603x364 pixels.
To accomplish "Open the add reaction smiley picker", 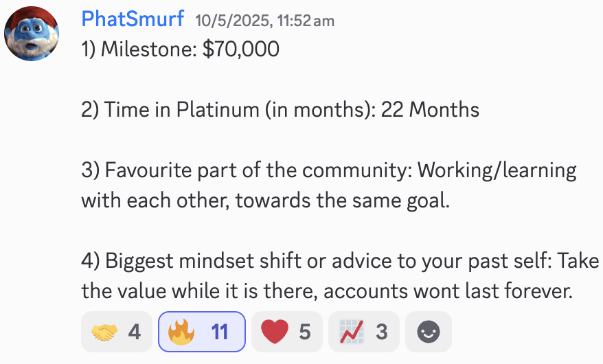I will coord(429,332).
